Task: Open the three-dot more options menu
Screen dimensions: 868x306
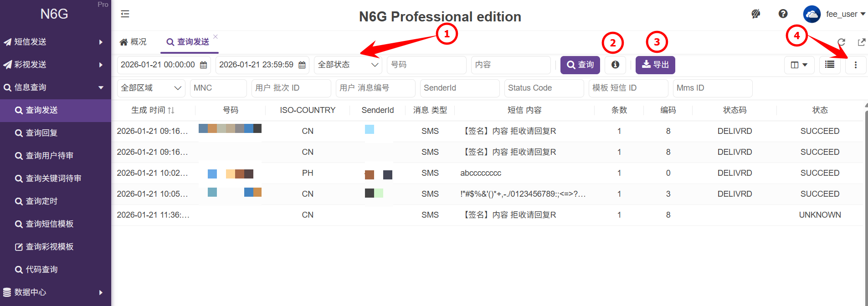Action: 855,65
